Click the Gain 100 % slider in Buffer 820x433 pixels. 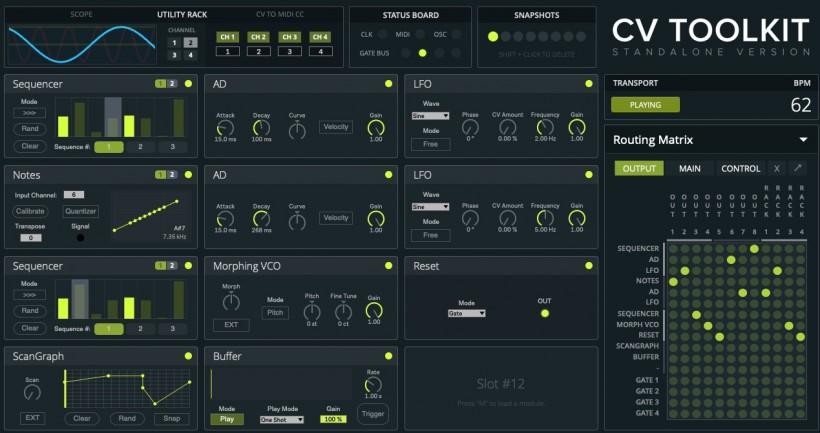point(333,419)
